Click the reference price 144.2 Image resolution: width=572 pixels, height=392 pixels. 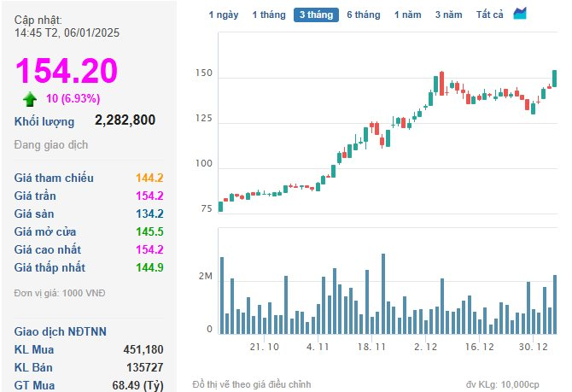pyautogui.click(x=149, y=178)
